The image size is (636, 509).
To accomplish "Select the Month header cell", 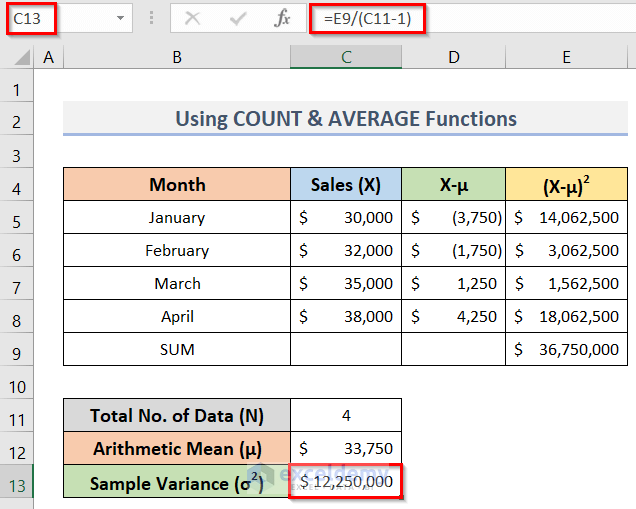I will point(177,184).
